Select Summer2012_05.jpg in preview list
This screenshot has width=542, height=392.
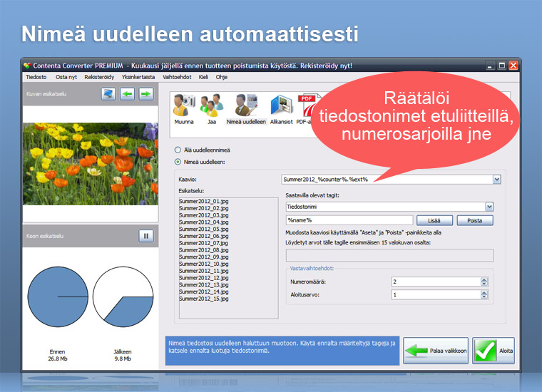(204, 229)
